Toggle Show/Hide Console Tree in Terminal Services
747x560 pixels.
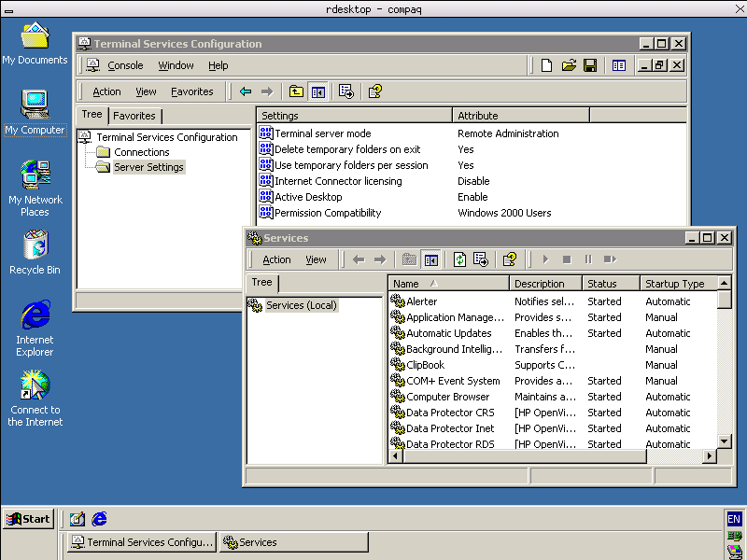pos(317,91)
